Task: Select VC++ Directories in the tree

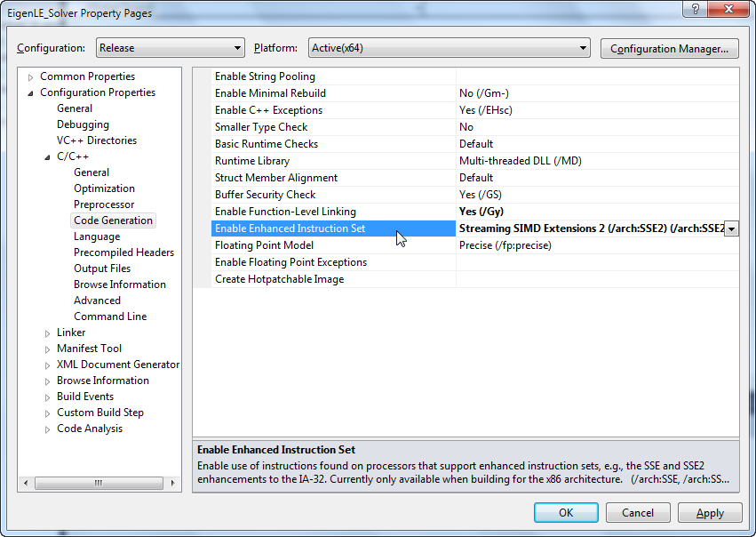Action: (x=96, y=140)
